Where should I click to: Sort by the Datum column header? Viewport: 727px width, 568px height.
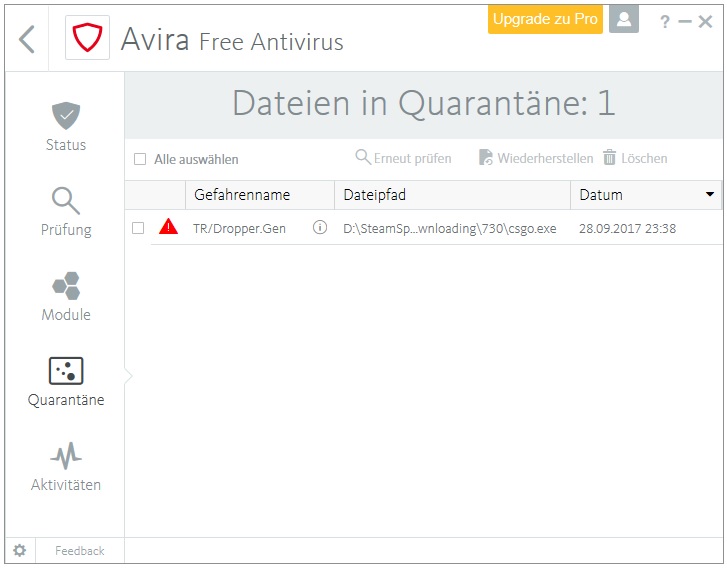[645, 195]
